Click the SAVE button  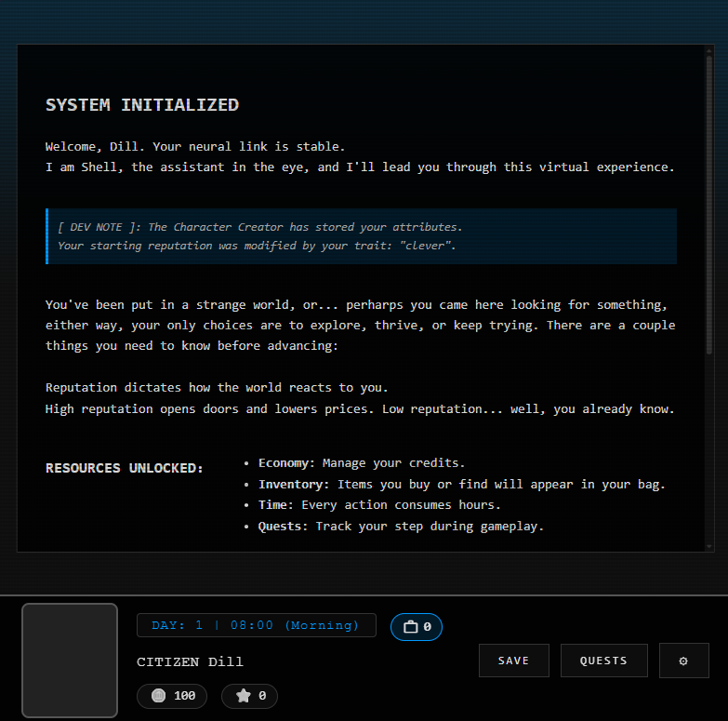click(x=513, y=661)
